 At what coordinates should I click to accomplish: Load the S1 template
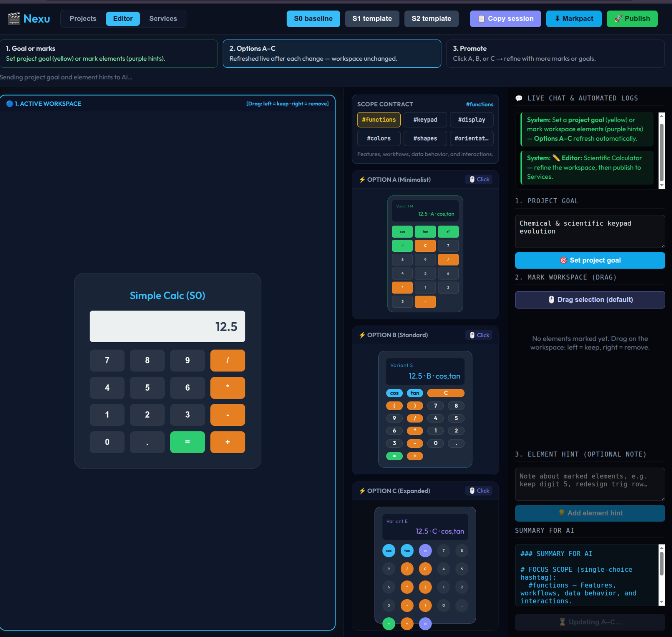point(372,19)
